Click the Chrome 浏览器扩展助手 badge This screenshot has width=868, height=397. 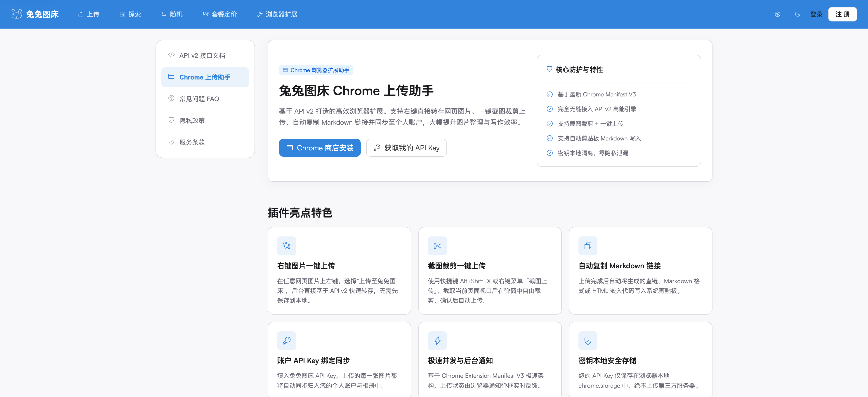pos(316,70)
